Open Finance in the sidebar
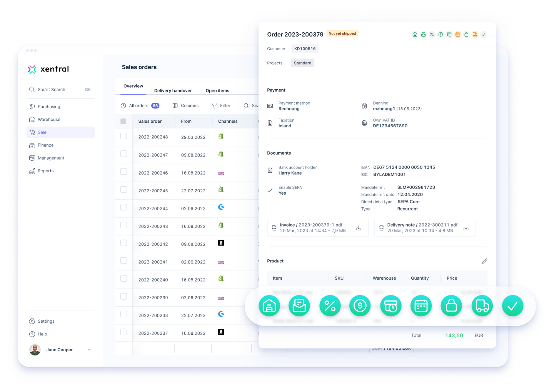This screenshot has width=554, height=392. click(61, 145)
